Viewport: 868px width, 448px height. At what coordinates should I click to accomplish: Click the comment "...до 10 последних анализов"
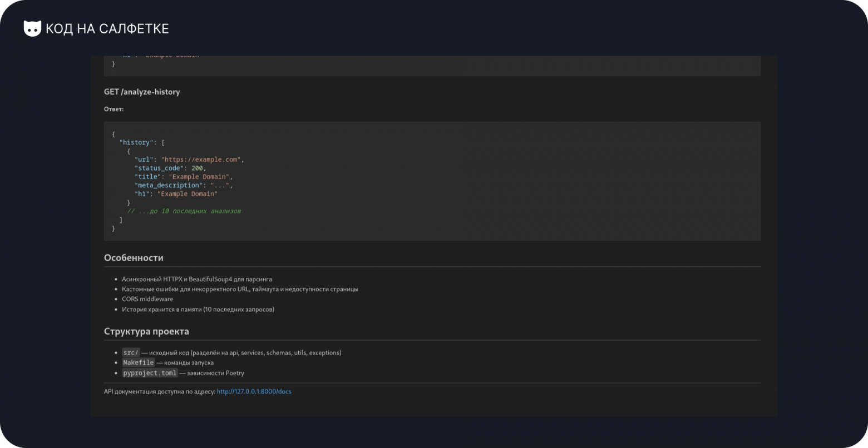click(x=184, y=211)
